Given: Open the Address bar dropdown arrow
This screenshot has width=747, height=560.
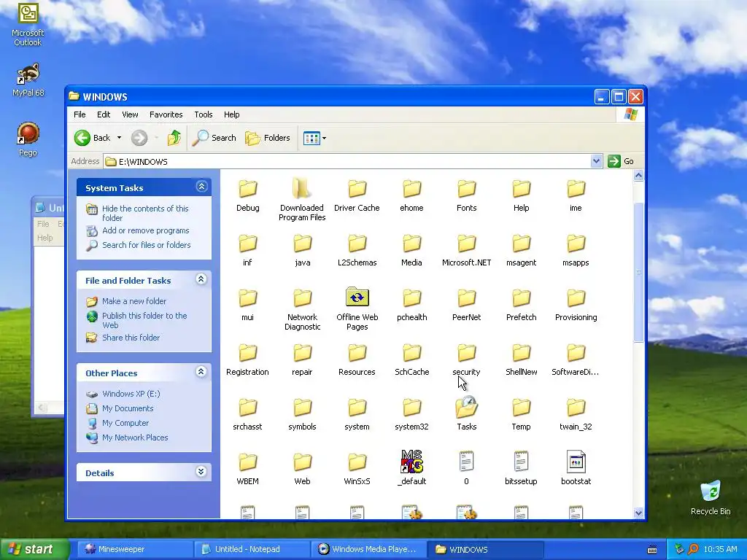Looking at the screenshot, I should point(596,161).
